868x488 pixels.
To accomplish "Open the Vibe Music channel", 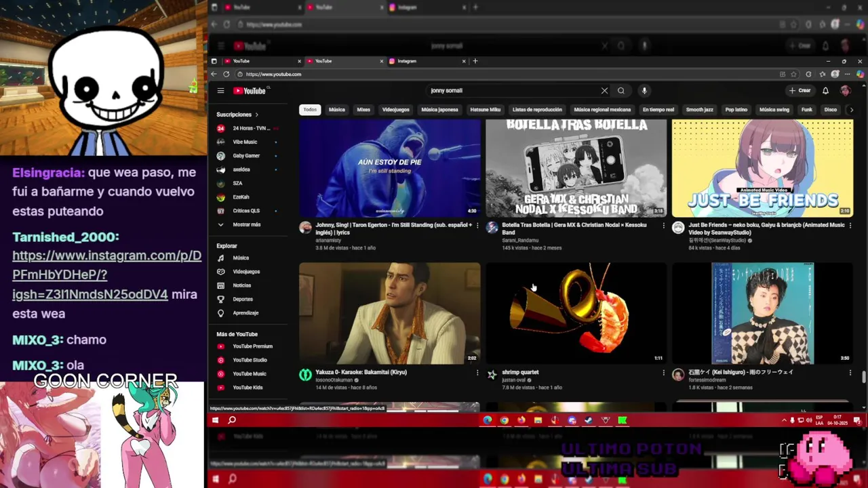I will point(247,142).
